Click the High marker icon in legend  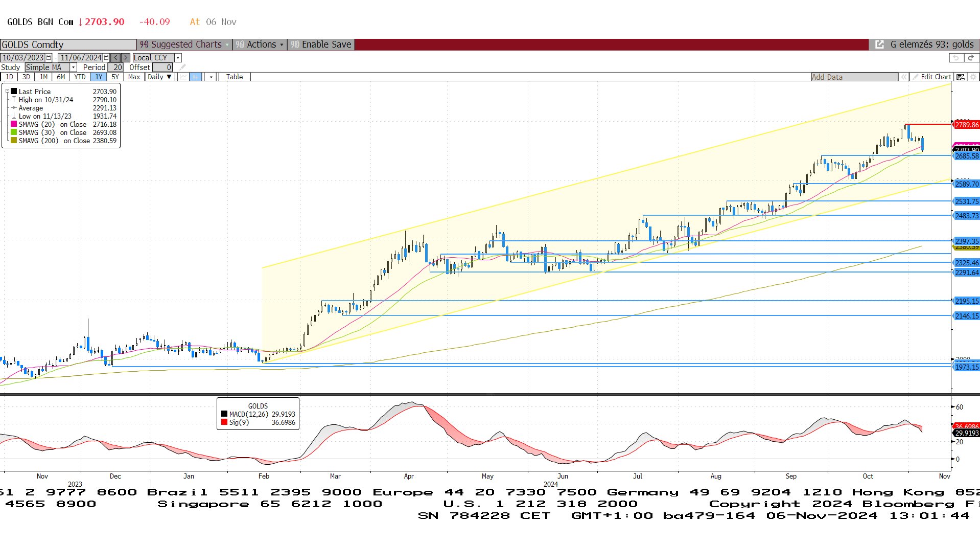(x=14, y=100)
